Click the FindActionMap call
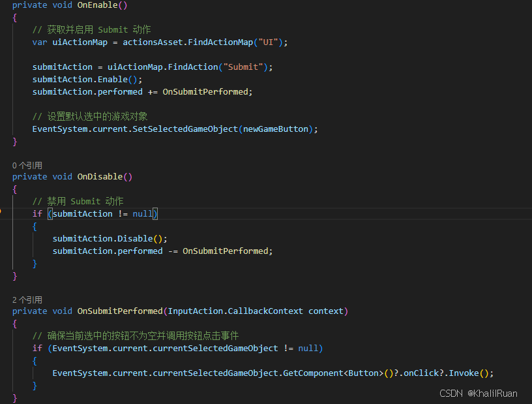 [220, 42]
